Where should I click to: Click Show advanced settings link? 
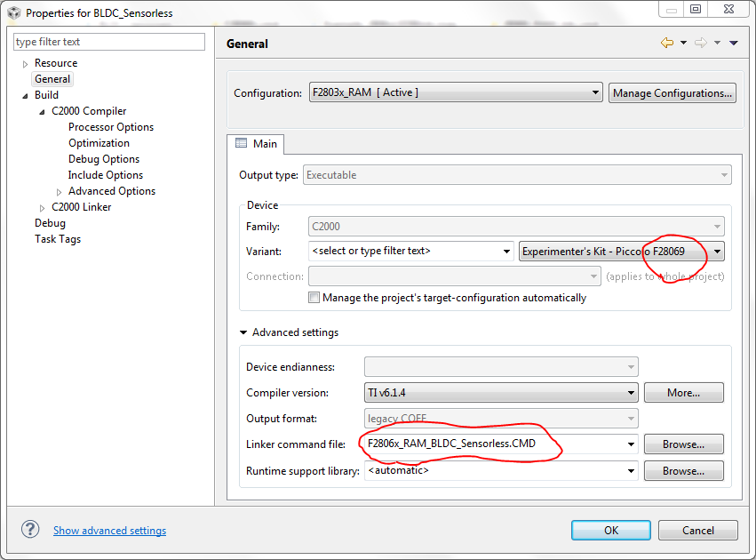[109, 531]
